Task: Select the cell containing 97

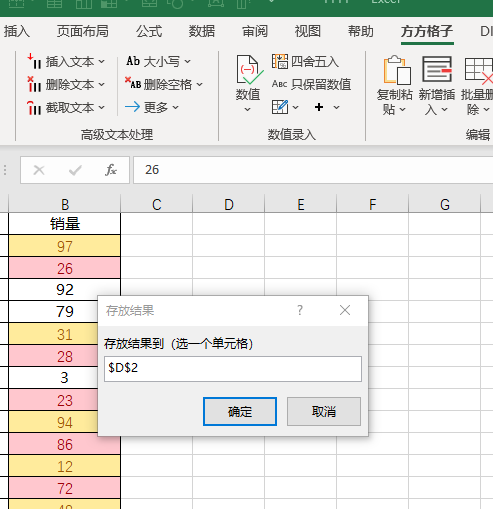Action: [65, 246]
